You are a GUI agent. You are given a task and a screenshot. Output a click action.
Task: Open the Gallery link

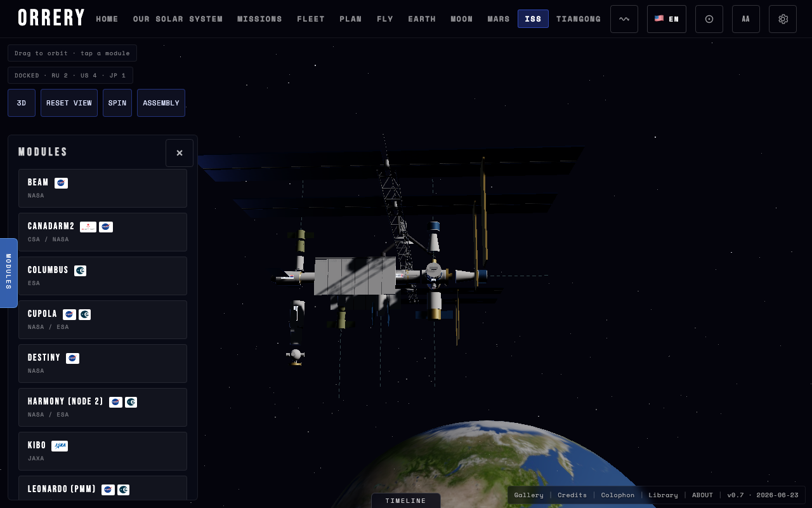click(528, 495)
